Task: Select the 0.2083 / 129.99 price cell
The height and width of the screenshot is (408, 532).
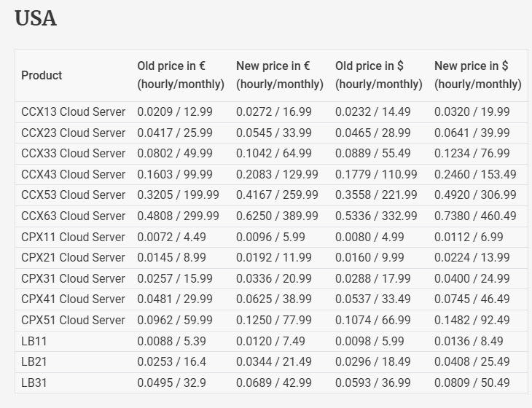Action: 277,175
